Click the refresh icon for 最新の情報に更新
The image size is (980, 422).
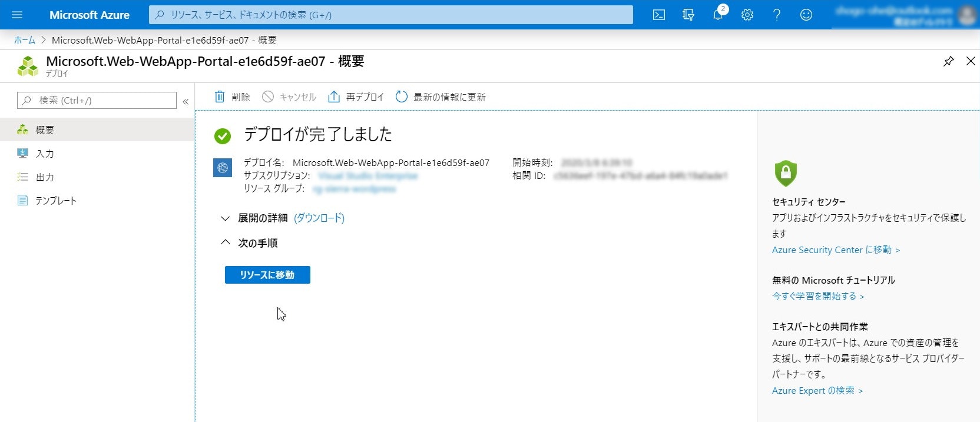[x=402, y=97]
